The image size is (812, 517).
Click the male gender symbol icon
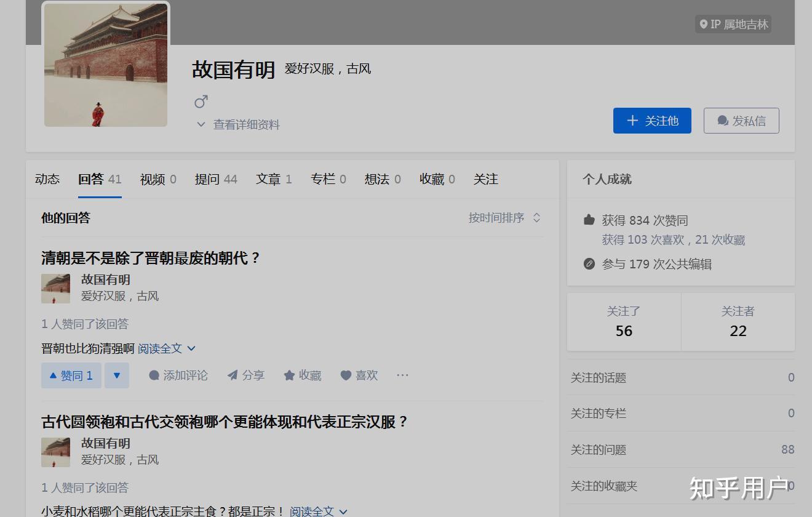(x=201, y=101)
